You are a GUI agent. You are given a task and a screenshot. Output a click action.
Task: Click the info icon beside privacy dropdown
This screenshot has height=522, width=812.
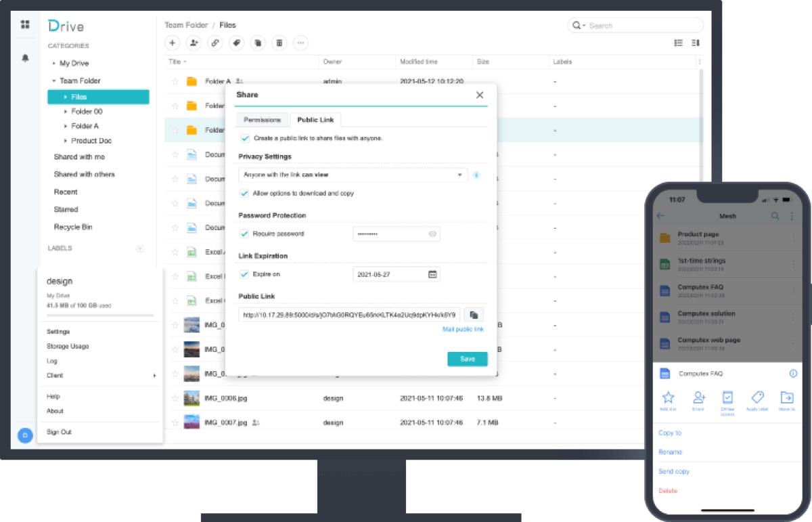[476, 175]
